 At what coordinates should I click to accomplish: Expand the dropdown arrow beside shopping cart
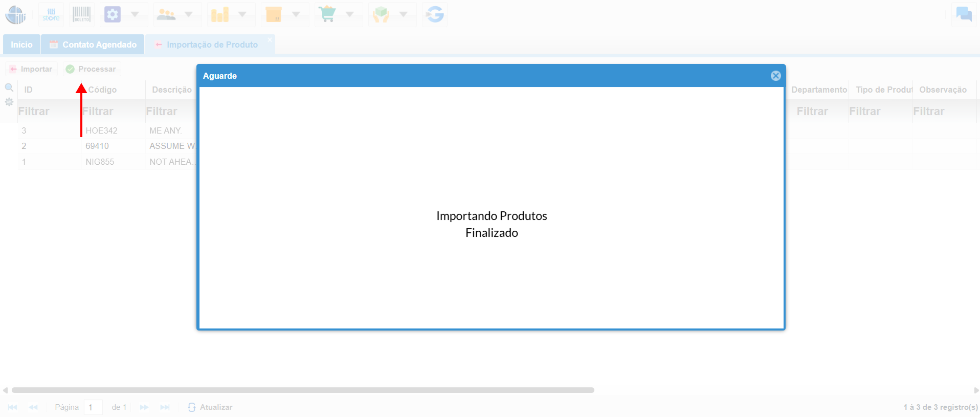click(x=350, y=14)
